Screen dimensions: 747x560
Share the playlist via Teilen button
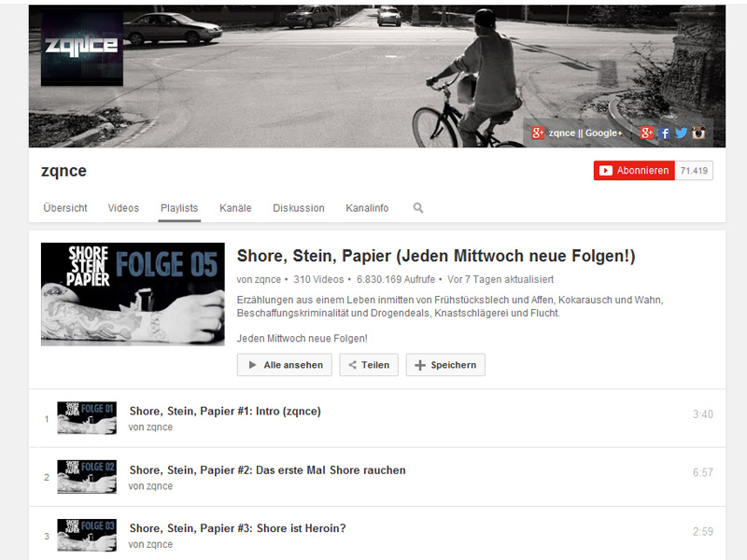click(x=369, y=365)
